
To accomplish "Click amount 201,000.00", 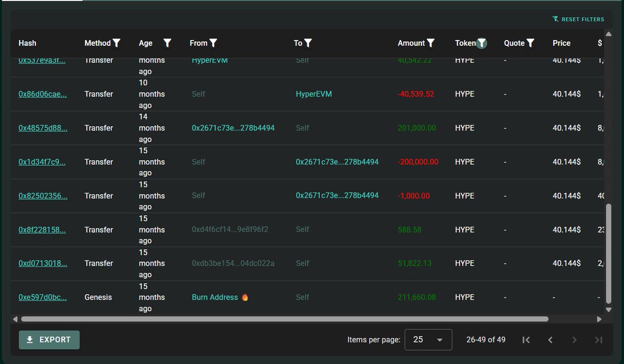I will [417, 128].
